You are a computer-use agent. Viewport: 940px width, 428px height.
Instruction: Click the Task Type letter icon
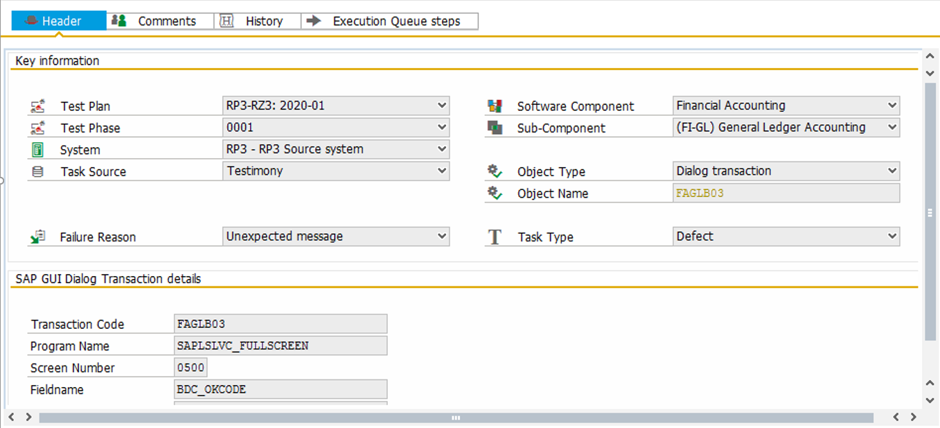pos(494,237)
